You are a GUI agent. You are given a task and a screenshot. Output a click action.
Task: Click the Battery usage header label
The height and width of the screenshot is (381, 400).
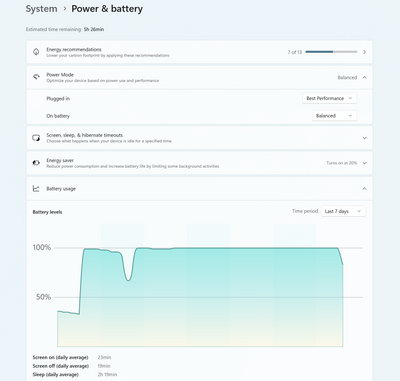point(61,189)
